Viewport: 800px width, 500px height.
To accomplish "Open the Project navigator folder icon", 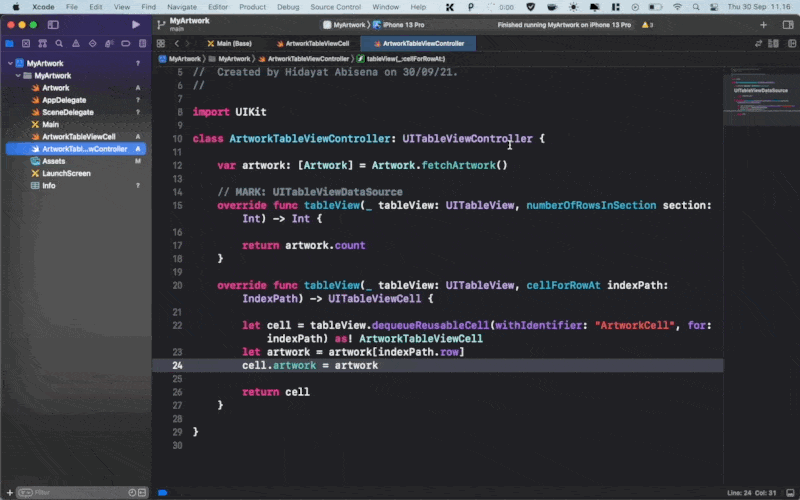I will pos(9,43).
